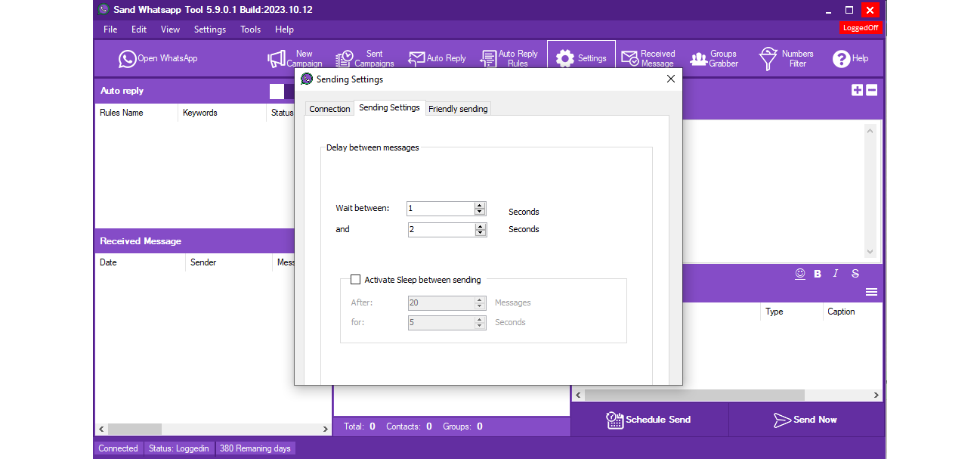Open the hamburger menu above attachments list
Screen dimensions: 980x459
pyautogui.click(x=871, y=292)
